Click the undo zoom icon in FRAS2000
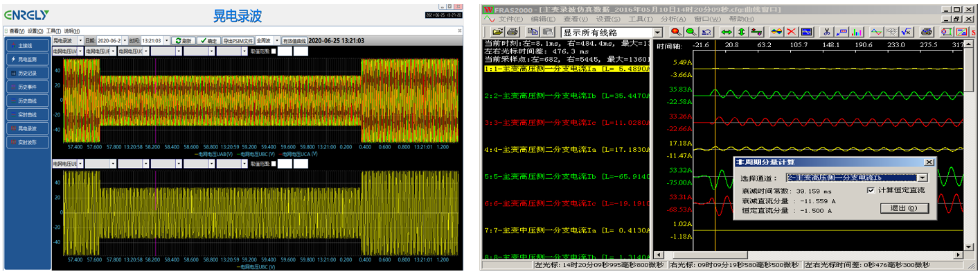 706,31
